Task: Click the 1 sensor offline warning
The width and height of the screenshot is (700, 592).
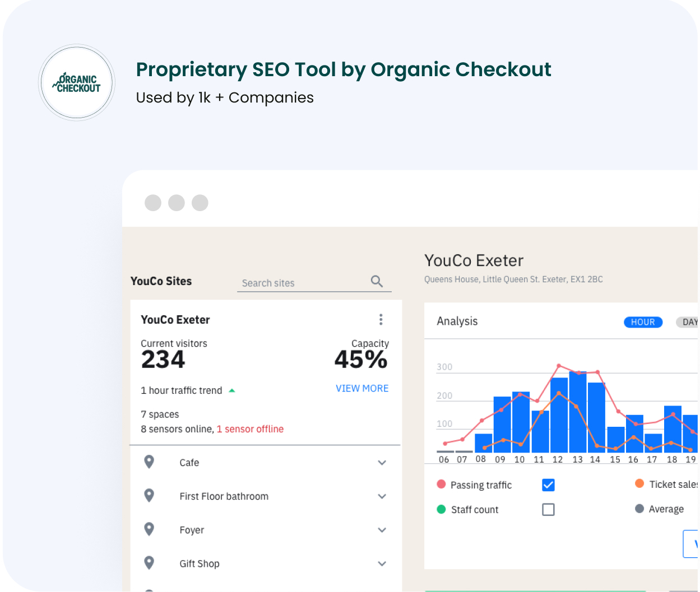Action: [x=250, y=429]
